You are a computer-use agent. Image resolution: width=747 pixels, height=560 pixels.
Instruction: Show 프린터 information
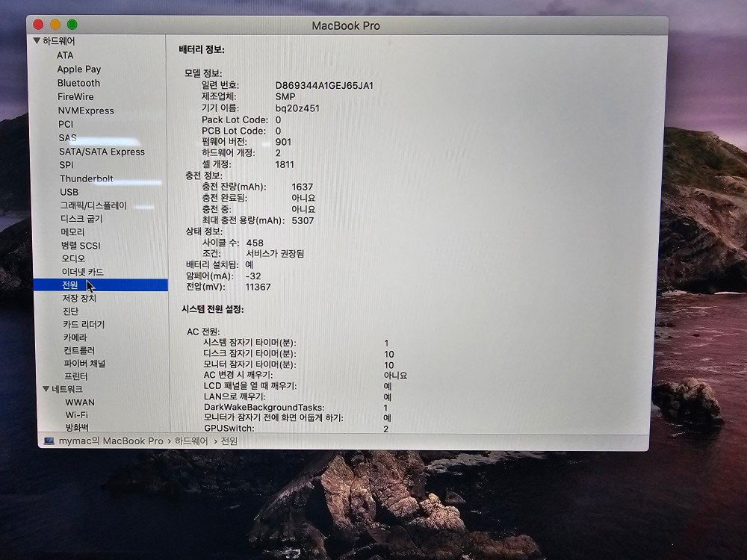pyautogui.click(x=75, y=376)
